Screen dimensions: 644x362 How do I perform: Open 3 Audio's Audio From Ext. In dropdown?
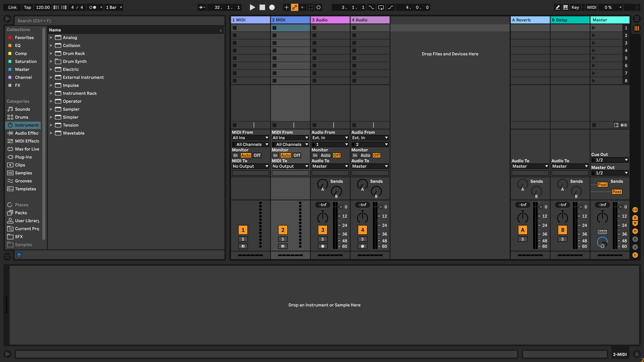(x=330, y=138)
